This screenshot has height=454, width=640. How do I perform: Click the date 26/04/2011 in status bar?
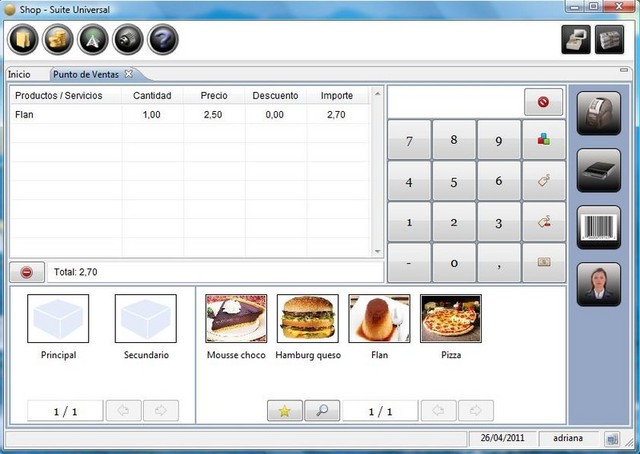pyautogui.click(x=502, y=438)
